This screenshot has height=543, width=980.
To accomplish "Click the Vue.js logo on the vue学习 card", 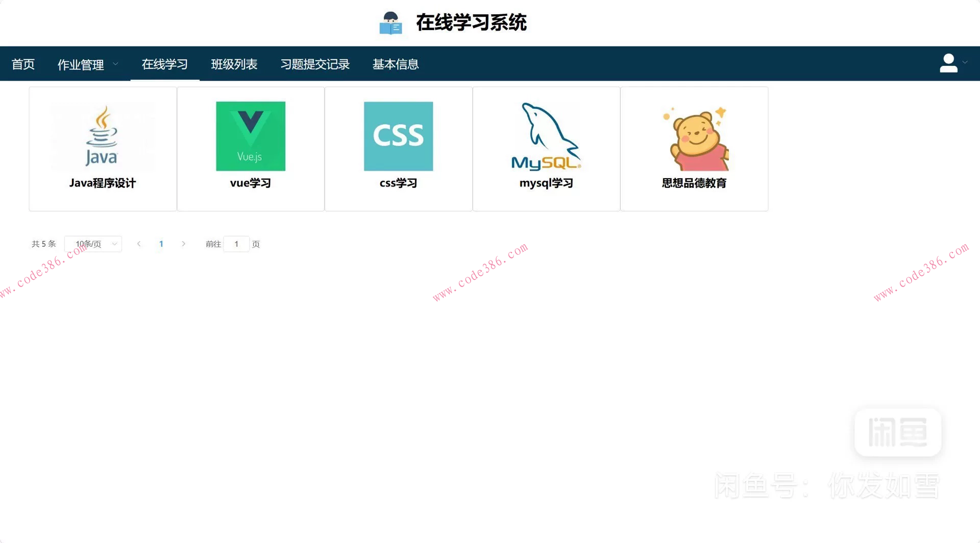I will point(250,136).
